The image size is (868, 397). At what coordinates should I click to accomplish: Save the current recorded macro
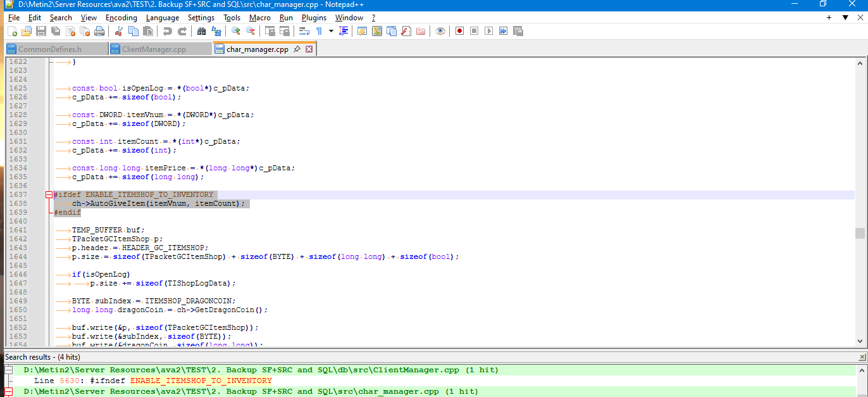coord(518,31)
